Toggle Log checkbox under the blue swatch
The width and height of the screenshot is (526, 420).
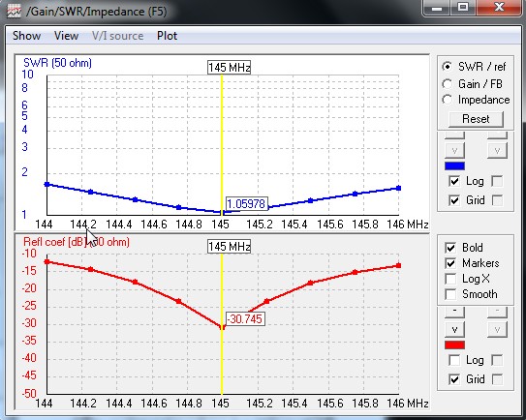pos(454,181)
